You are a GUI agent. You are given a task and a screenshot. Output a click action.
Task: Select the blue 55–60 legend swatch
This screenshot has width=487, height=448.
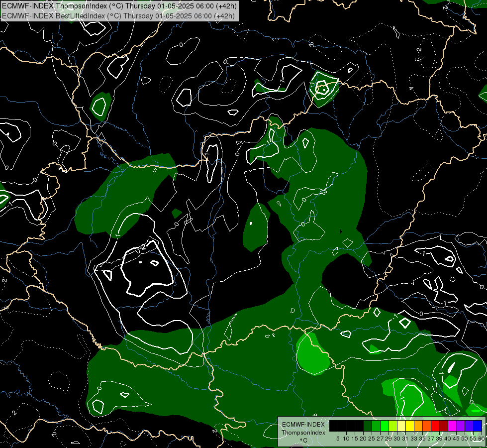coord(478,426)
